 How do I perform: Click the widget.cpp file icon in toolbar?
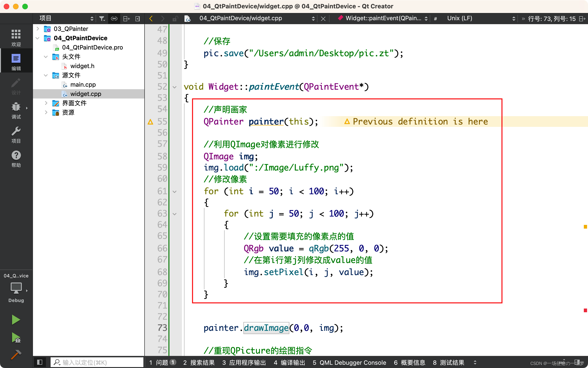(187, 19)
